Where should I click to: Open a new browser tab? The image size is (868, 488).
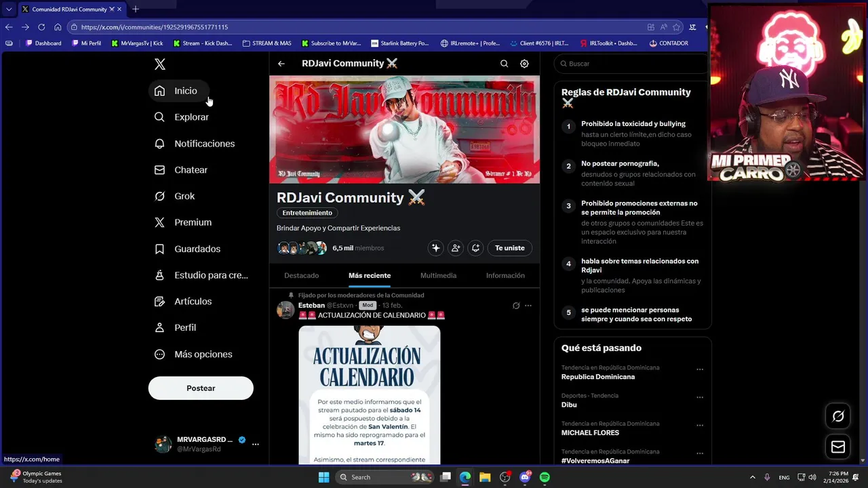[136, 9]
